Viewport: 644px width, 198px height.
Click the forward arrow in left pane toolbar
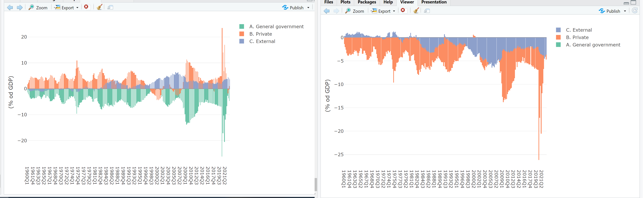pos(20,8)
